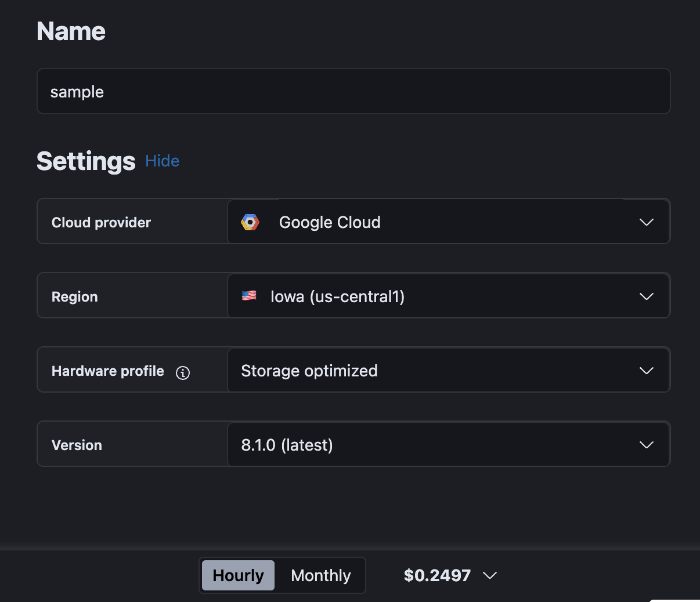Switch pricing to Monthly
This screenshot has height=602, width=700.
pos(320,575)
